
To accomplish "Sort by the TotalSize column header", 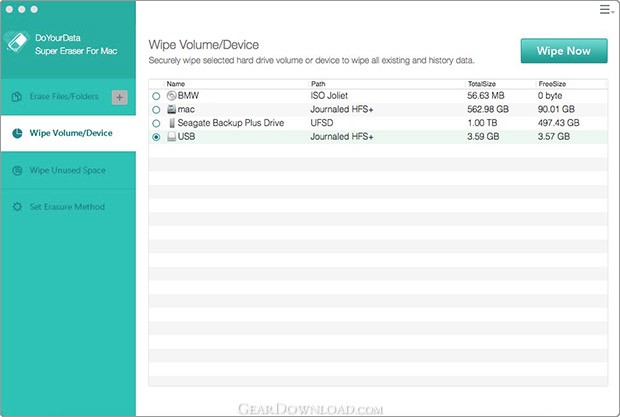I will click(x=482, y=84).
